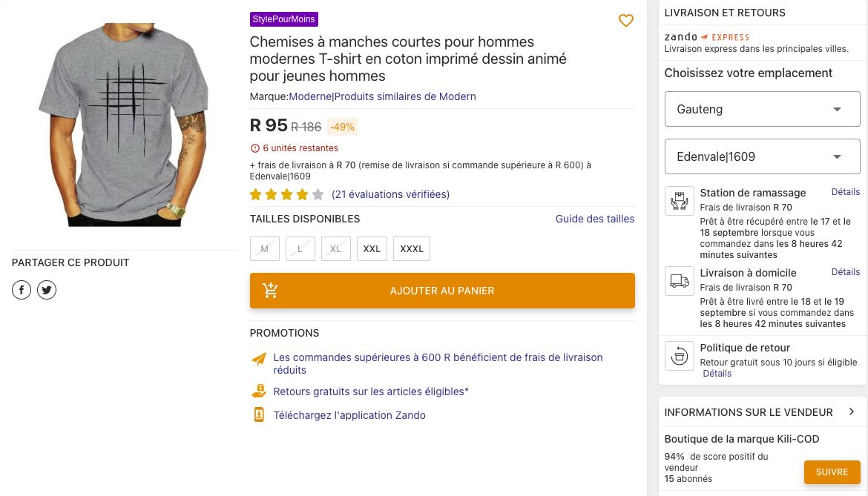Share product on Facebook
868x496 pixels.
click(22, 290)
